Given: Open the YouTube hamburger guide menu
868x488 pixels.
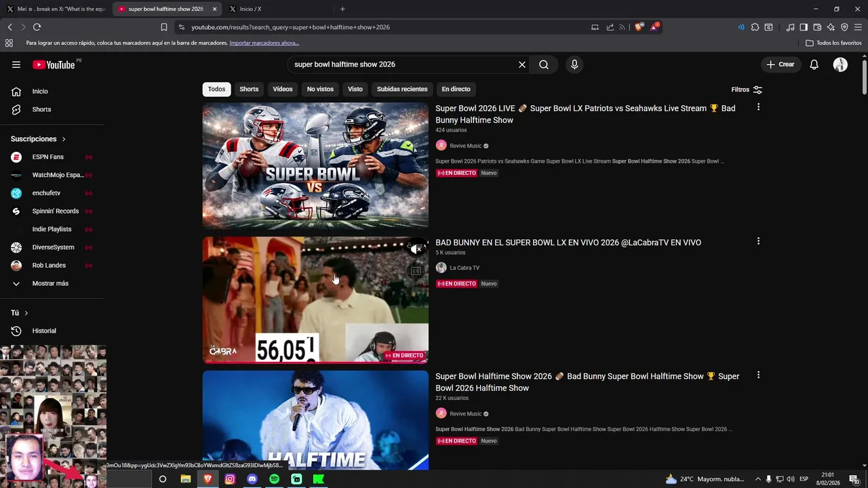Looking at the screenshot, I should [x=16, y=64].
